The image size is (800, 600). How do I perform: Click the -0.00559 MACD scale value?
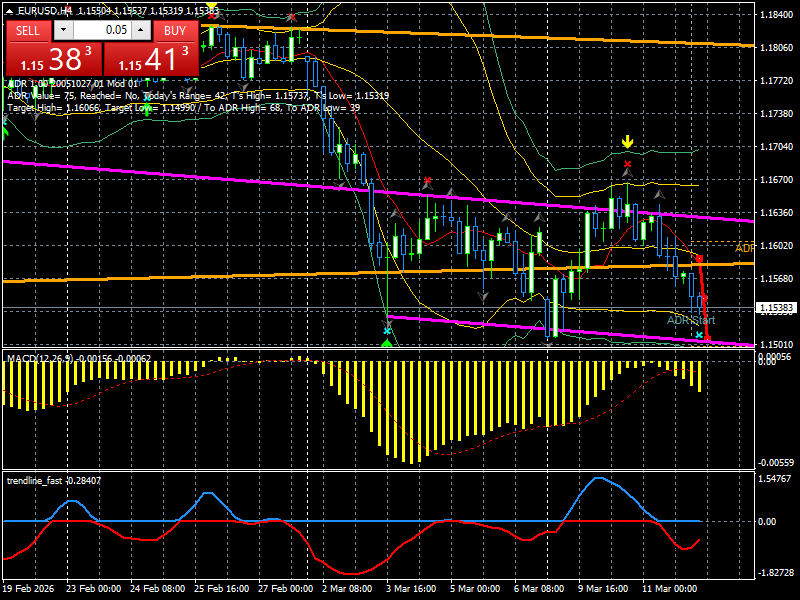[x=776, y=463]
